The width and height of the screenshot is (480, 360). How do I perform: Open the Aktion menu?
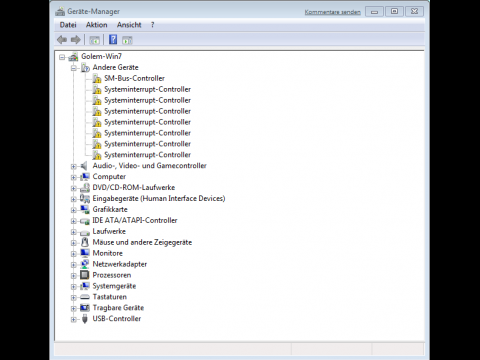[97, 25]
